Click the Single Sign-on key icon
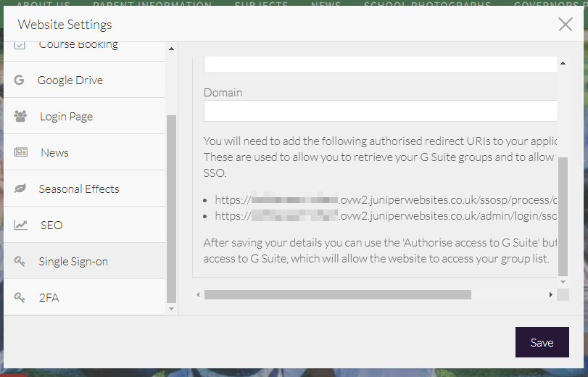The width and height of the screenshot is (588, 377). (20, 261)
